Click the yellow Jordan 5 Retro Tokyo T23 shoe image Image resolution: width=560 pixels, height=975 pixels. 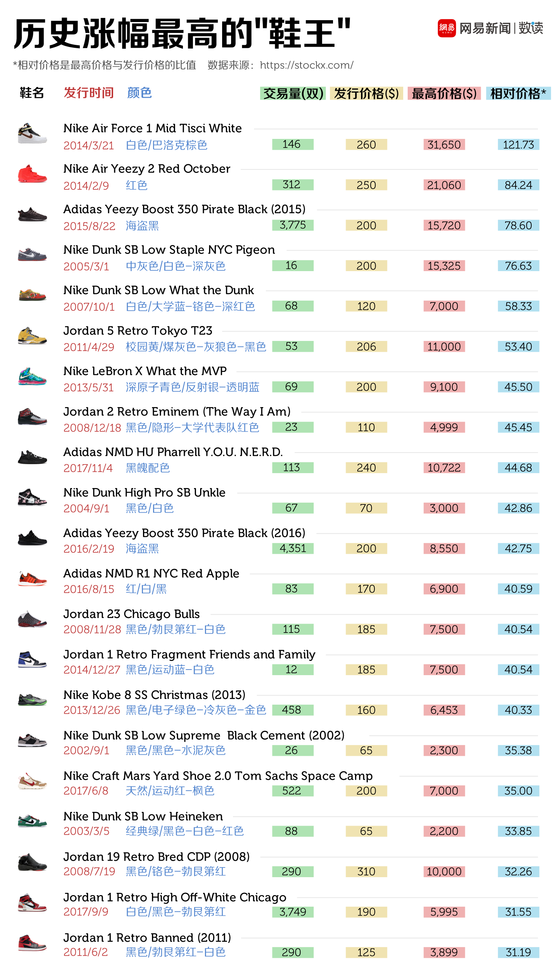pyautogui.click(x=32, y=336)
